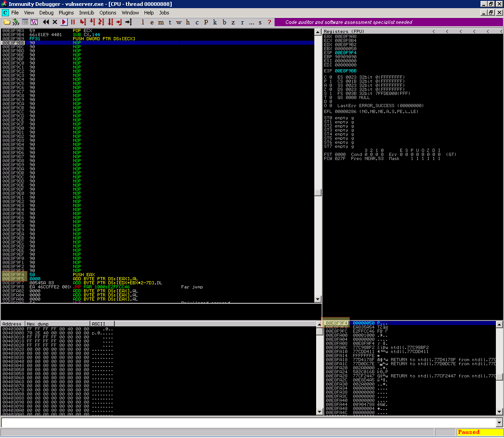The image size is (504, 438).
Task: Click the purple graph icon in toolbar
Action: (34, 22)
